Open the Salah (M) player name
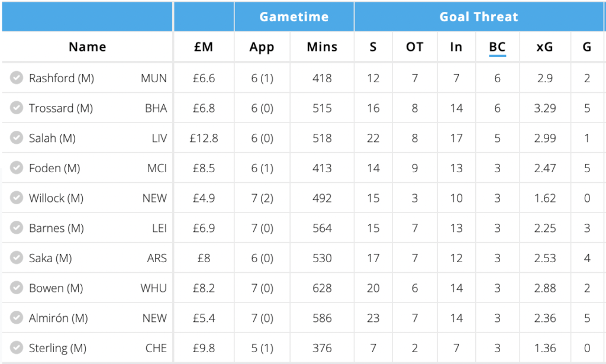This screenshot has height=364, width=606. 52,138
